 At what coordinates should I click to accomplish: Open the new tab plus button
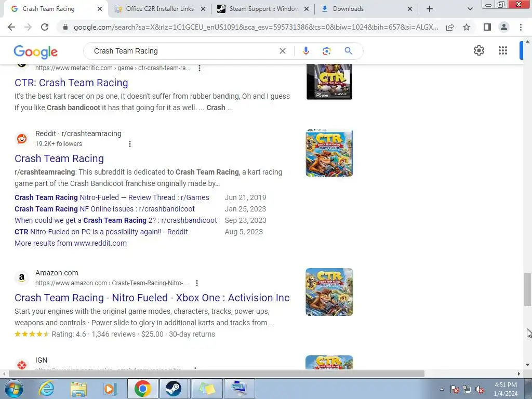click(x=430, y=9)
